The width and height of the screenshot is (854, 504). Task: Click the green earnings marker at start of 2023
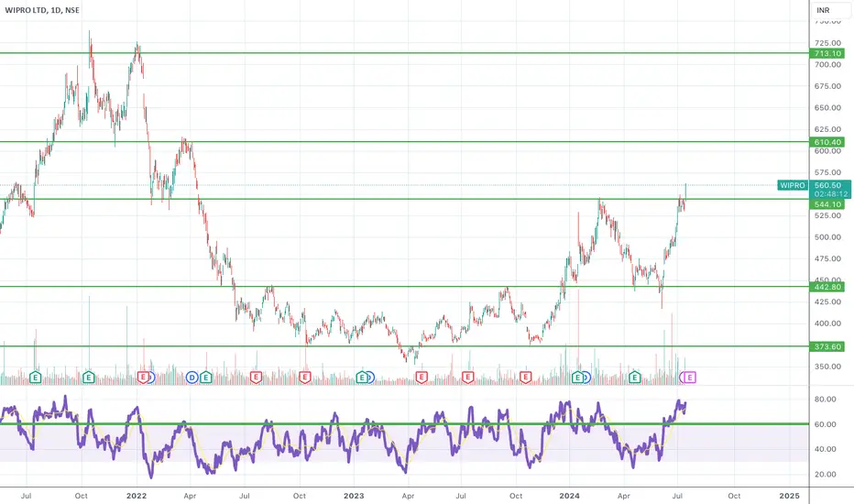(x=362, y=377)
